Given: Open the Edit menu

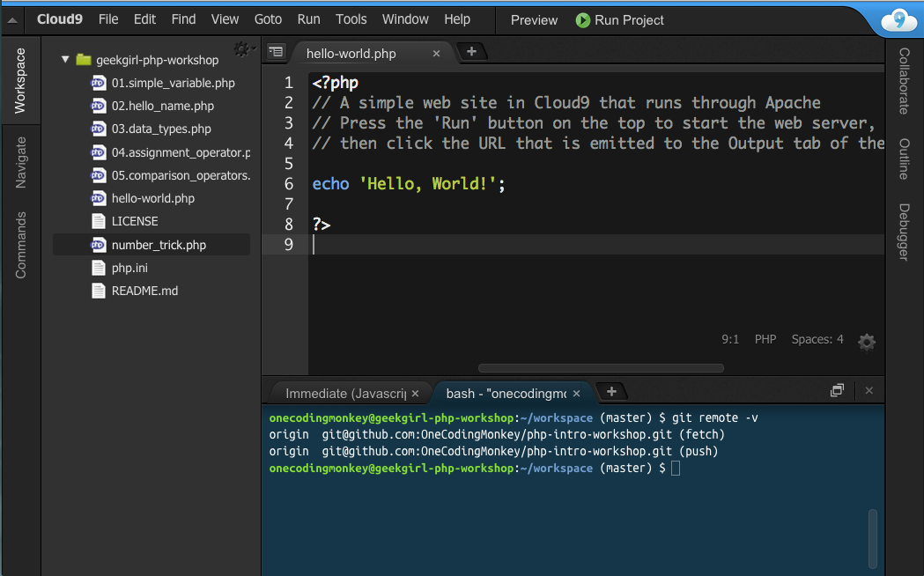Looking at the screenshot, I should pos(144,19).
